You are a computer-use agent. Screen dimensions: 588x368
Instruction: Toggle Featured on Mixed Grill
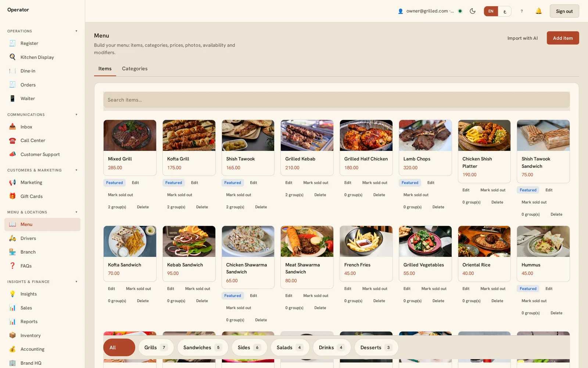point(115,183)
